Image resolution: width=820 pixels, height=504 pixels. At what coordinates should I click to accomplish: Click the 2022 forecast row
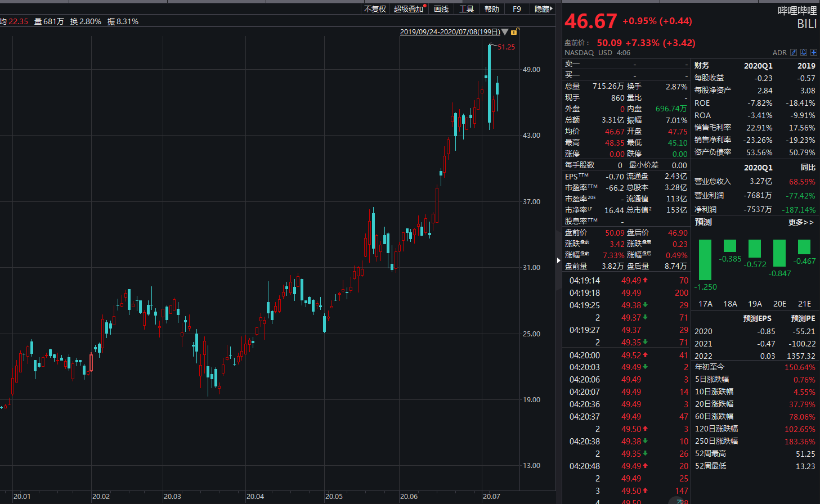(755, 356)
